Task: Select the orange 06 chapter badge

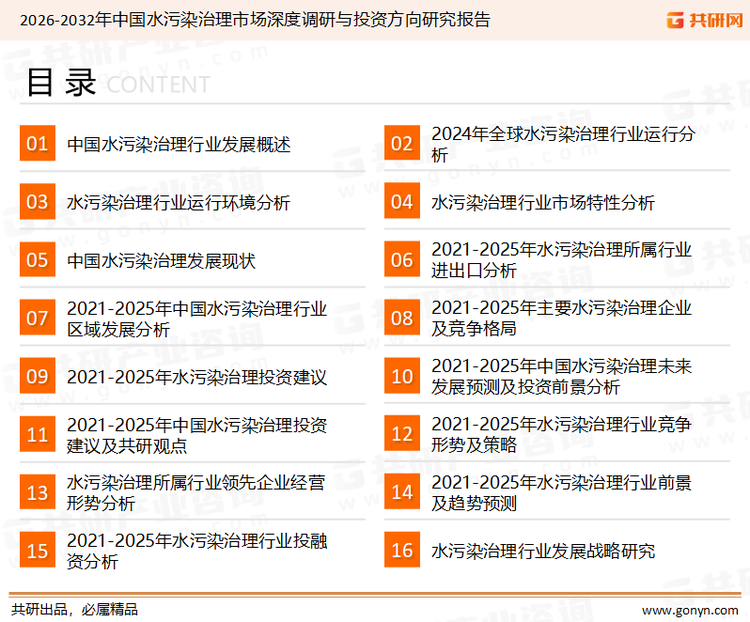Action: tap(402, 259)
